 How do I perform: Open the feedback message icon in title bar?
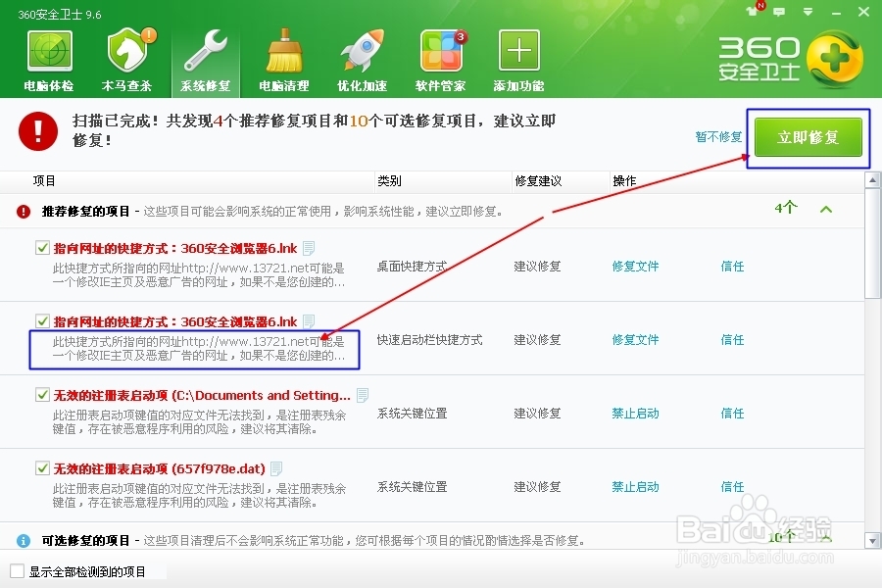pos(779,12)
